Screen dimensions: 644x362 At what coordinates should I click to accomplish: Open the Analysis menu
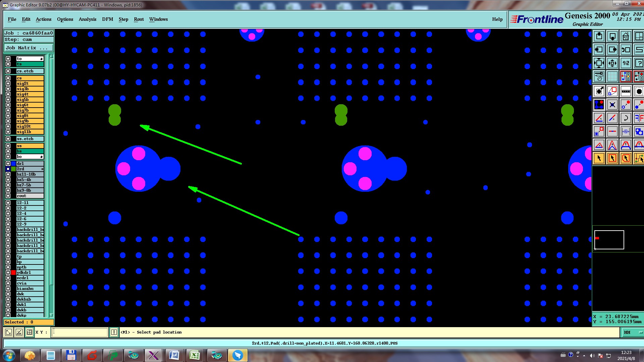pos(87,19)
